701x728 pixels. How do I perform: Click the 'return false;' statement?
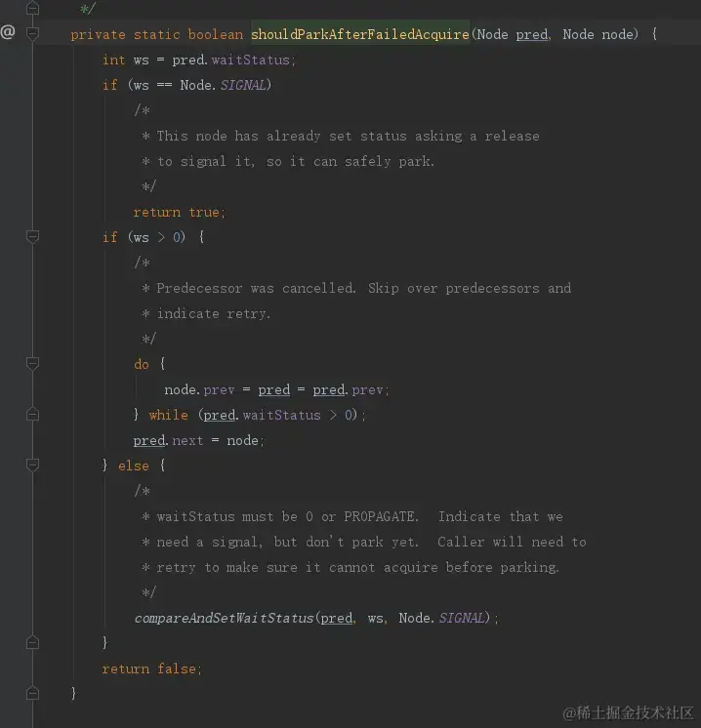[x=152, y=668]
